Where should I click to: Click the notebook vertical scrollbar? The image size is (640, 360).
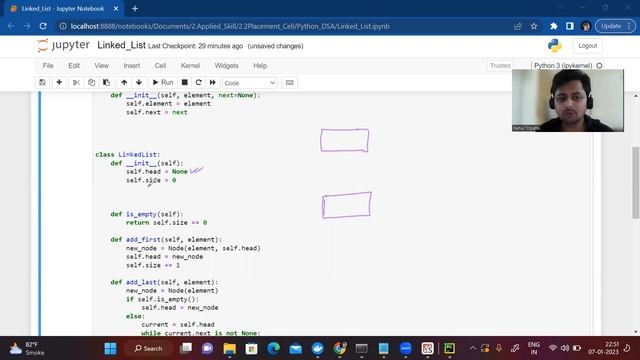(636, 182)
